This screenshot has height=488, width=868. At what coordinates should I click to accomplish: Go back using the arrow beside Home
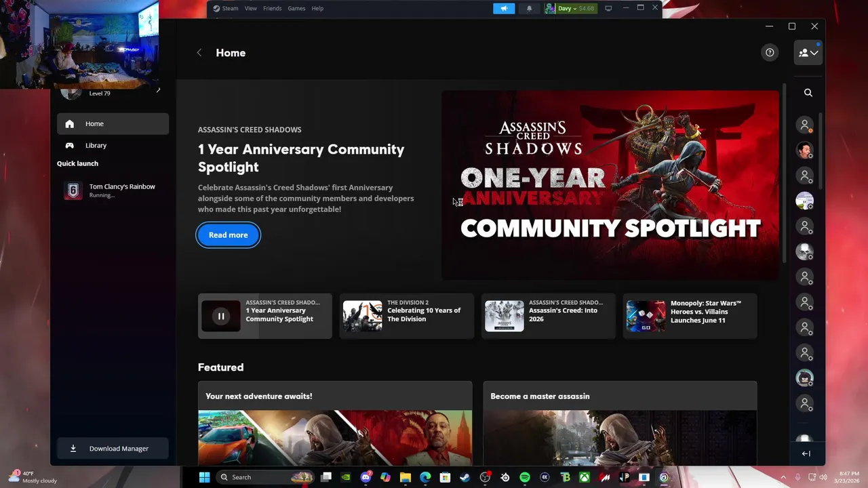[199, 53]
